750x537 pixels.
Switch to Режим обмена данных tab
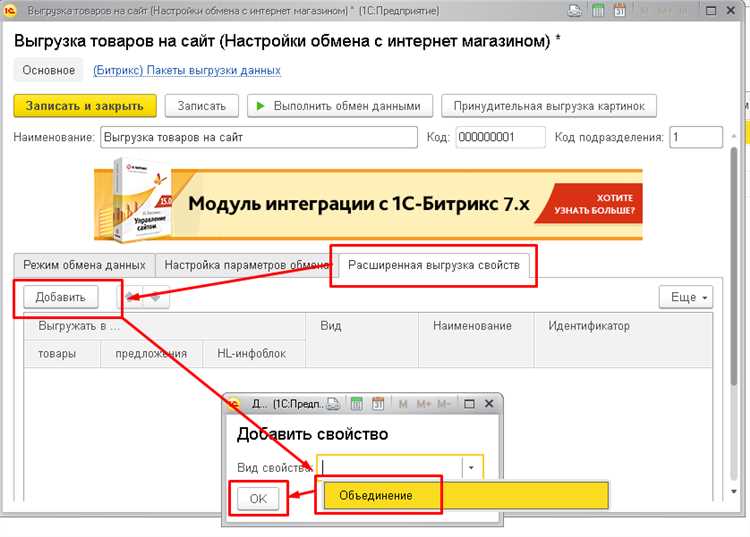tap(84, 265)
